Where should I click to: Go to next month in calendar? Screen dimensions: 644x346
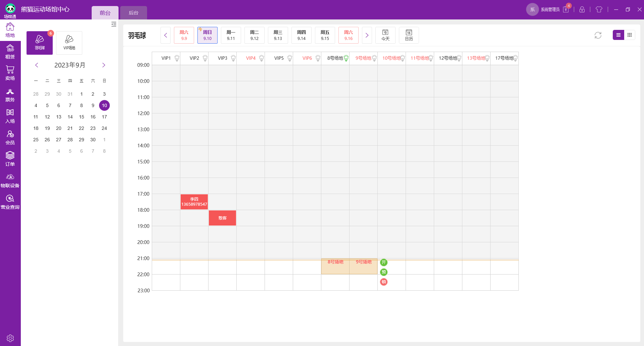coord(103,65)
